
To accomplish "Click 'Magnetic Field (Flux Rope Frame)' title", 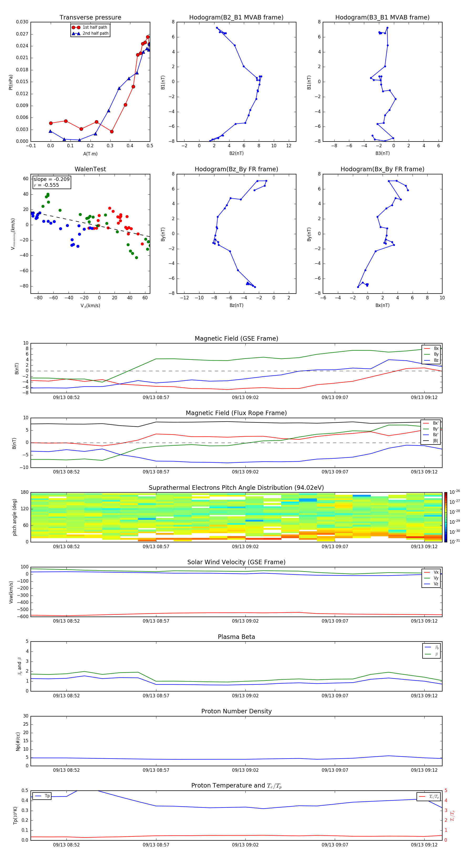I will tap(236, 413).
